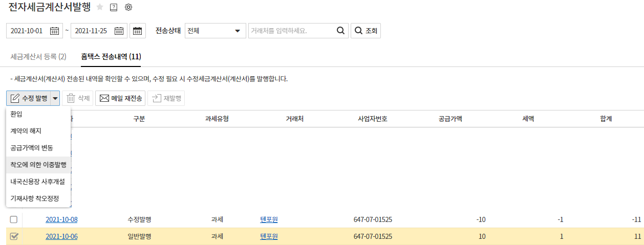
Task: Switch to 세금계산서 등록 (2) tab
Action: (x=38, y=56)
